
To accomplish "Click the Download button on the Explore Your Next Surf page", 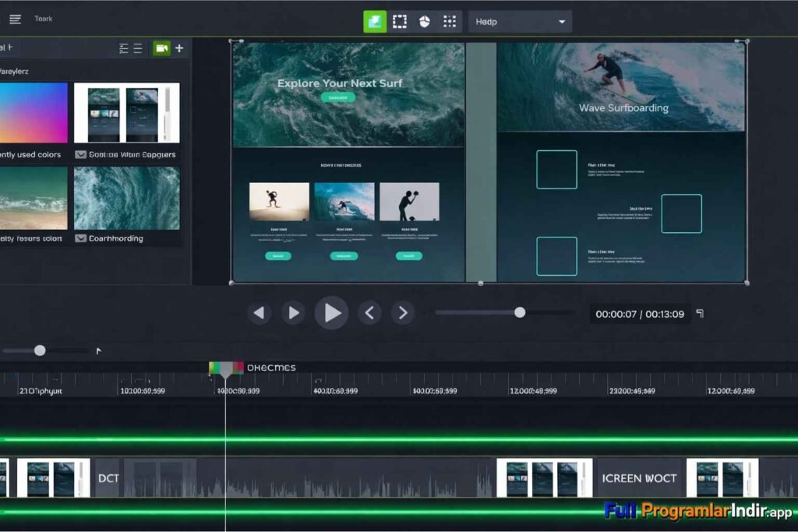I will tap(337, 98).
